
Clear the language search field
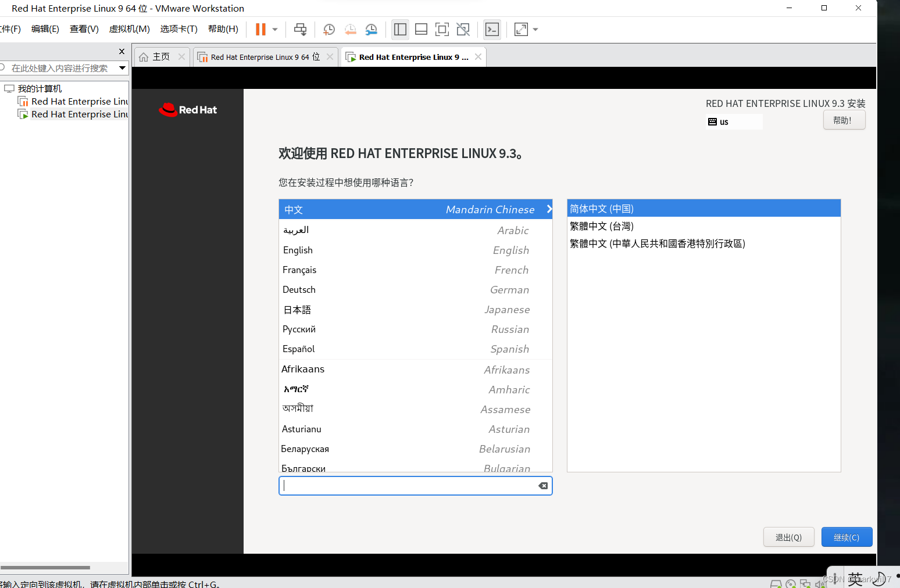point(543,486)
